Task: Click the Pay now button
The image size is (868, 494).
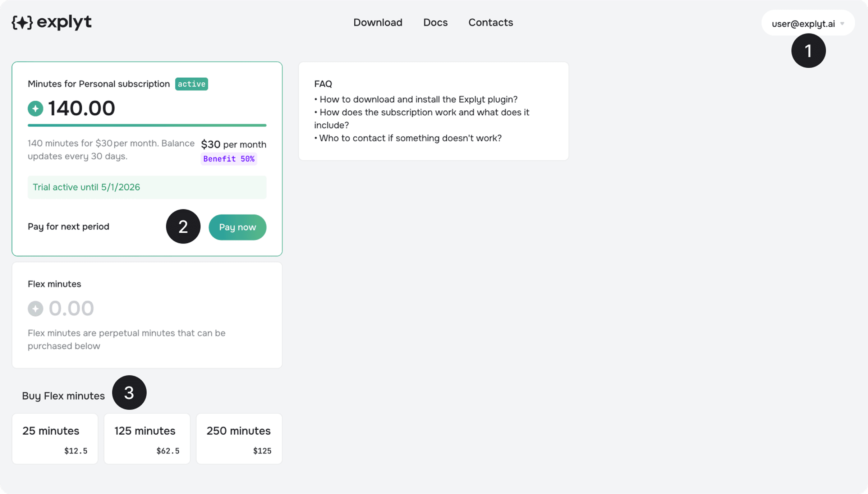Action: pyautogui.click(x=237, y=227)
